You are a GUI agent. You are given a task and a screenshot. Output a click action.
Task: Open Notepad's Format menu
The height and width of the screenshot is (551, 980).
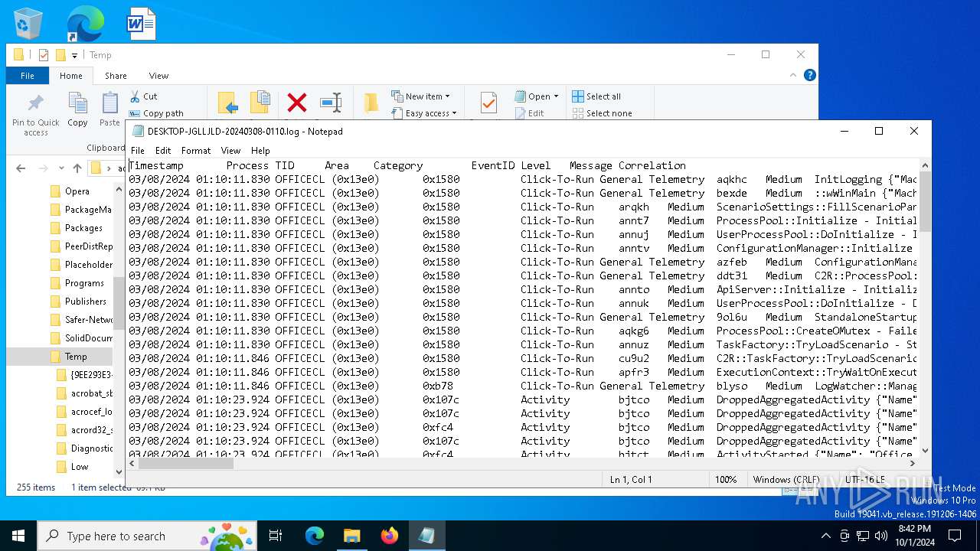pos(196,151)
